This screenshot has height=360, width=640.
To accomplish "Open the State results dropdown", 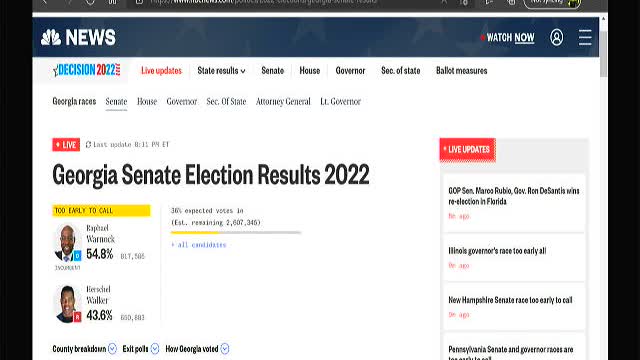I will [x=222, y=71].
